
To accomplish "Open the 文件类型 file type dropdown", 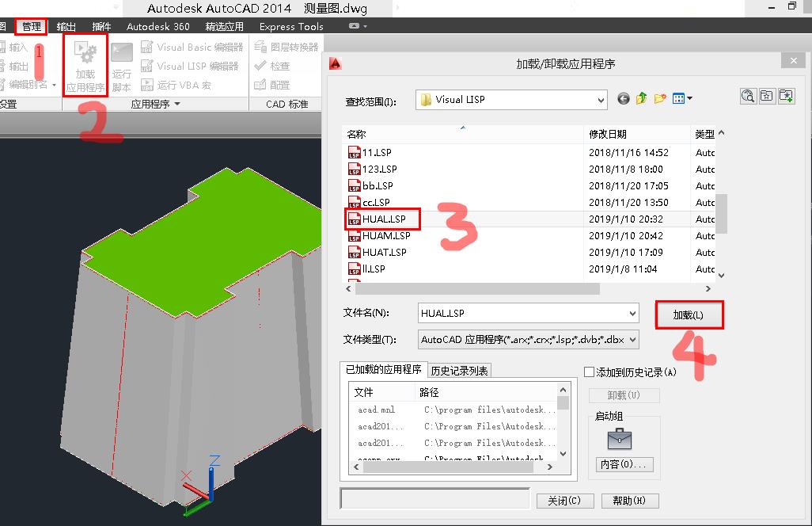I will coord(634,339).
